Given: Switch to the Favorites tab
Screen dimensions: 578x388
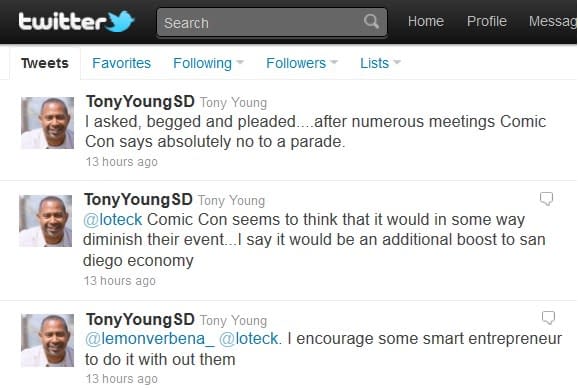Looking at the screenshot, I should 121,63.
